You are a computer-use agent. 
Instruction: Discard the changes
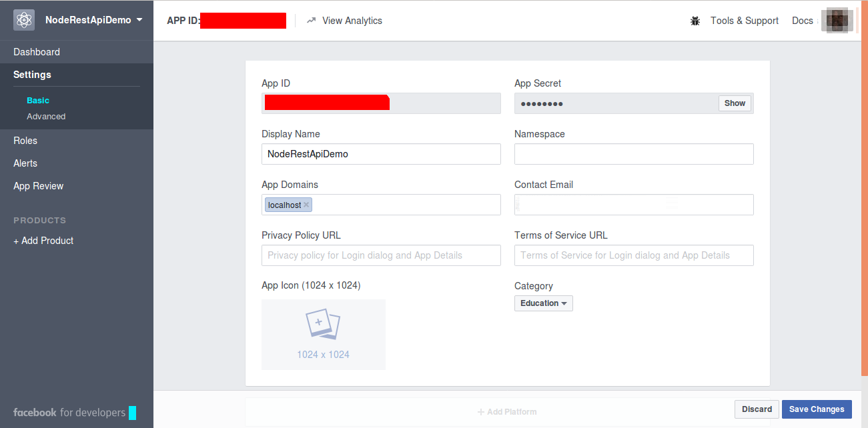(757, 409)
